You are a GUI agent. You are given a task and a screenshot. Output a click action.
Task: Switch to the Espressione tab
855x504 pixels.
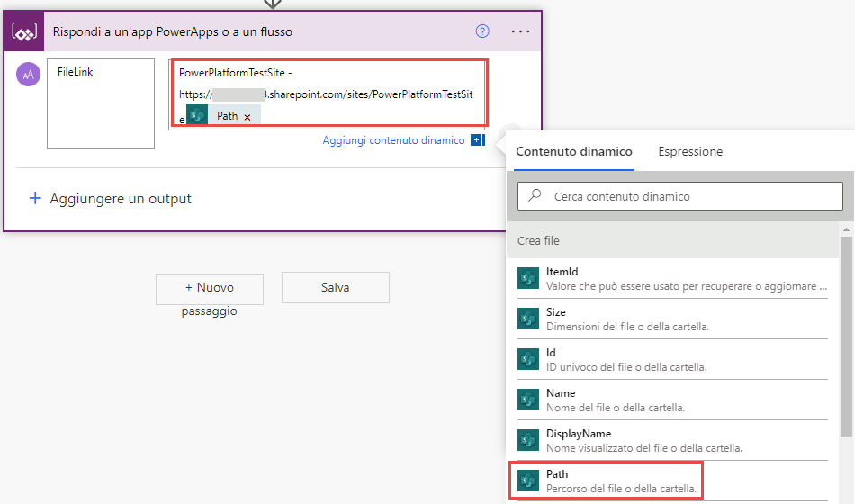coord(690,151)
